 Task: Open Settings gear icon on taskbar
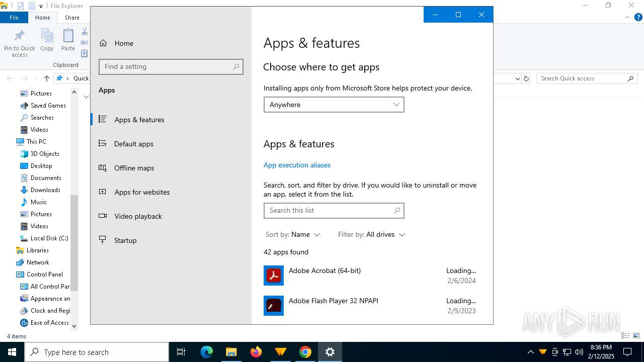pos(330,352)
